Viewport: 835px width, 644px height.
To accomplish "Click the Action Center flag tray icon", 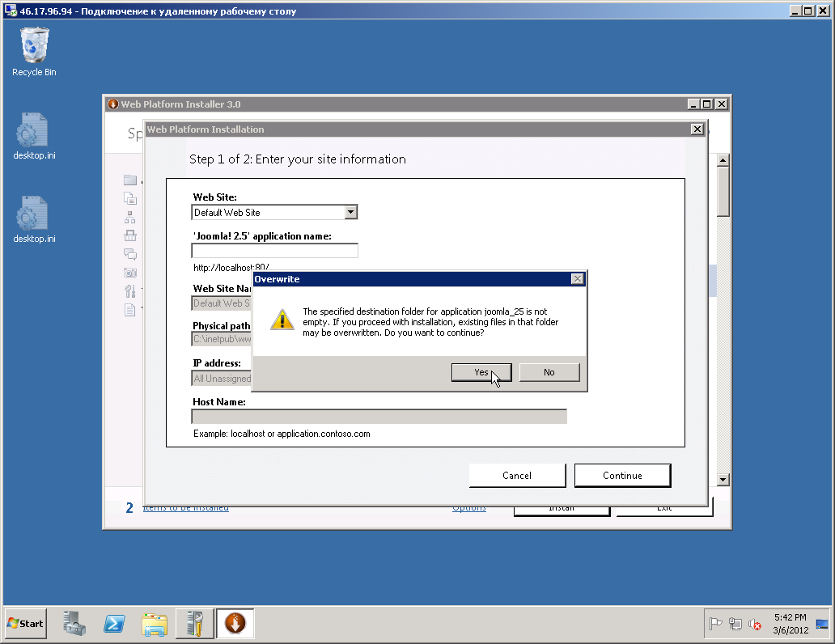I will click(716, 623).
